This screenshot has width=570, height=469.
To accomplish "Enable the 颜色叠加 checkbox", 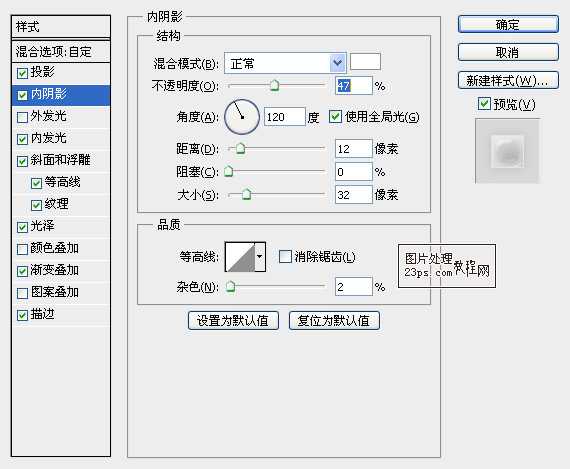I will click(22, 249).
